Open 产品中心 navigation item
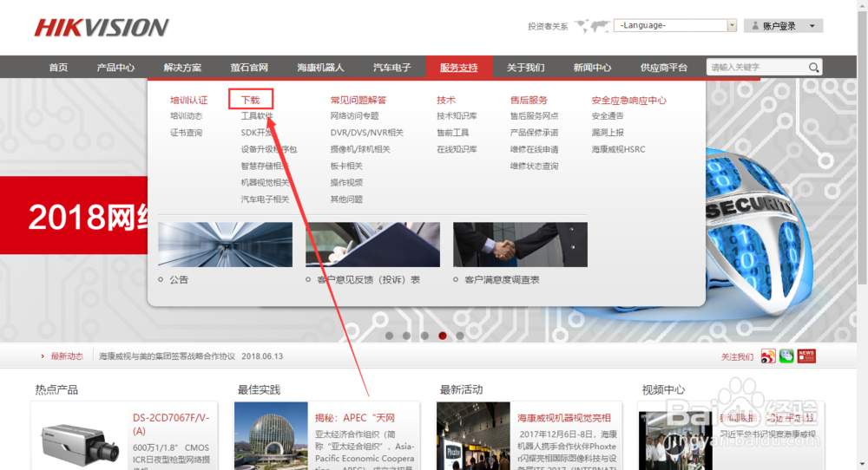The height and width of the screenshot is (470, 868). pyautogui.click(x=115, y=68)
